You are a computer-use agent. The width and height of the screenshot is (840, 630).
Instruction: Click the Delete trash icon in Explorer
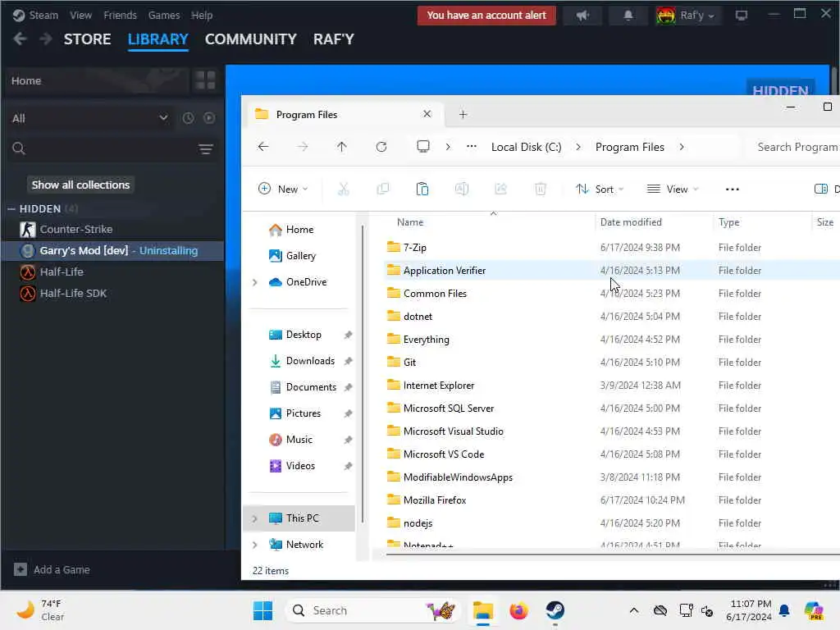coord(541,189)
